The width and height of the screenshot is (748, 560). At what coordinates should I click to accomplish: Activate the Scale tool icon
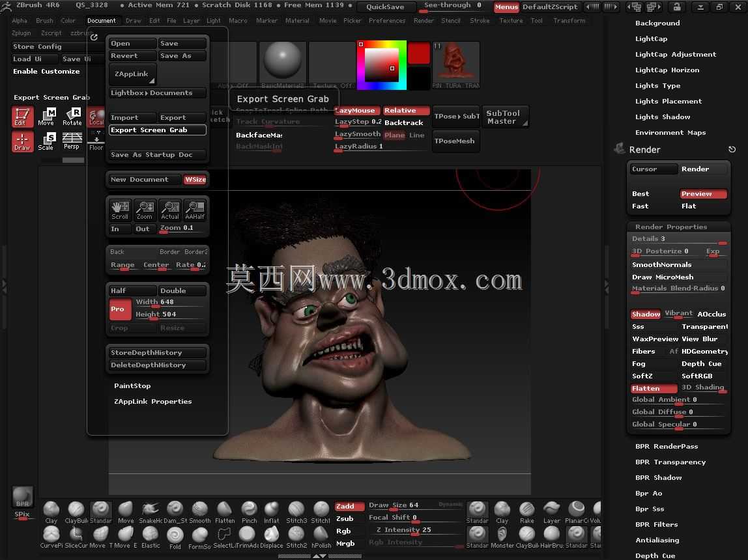coord(47,141)
